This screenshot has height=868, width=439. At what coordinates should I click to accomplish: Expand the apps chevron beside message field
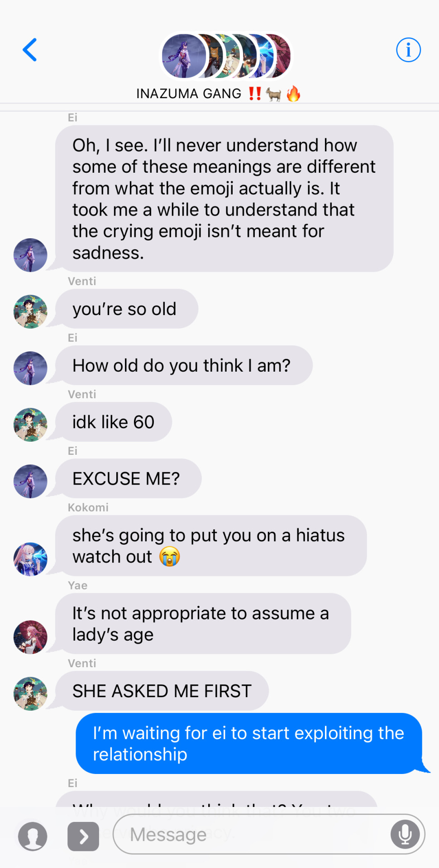point(83,836)
